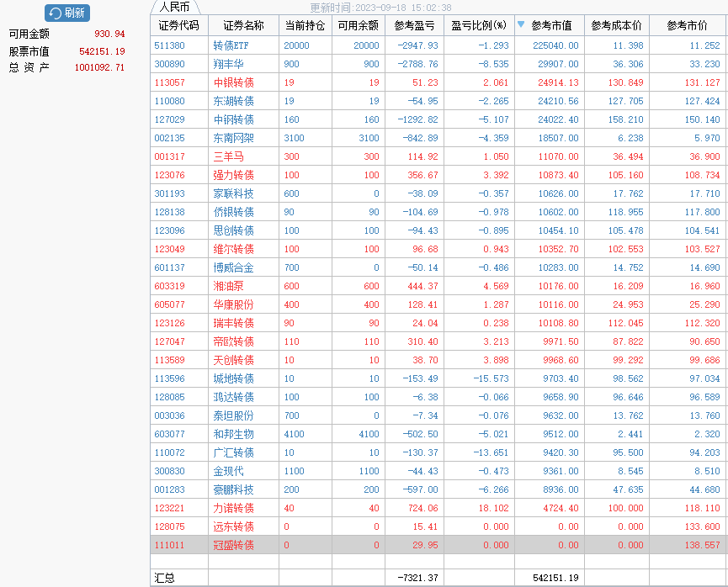Screen dimensions: 728x587
Task: Select the 华康股份 holding
Action: (x=233, y=305)
